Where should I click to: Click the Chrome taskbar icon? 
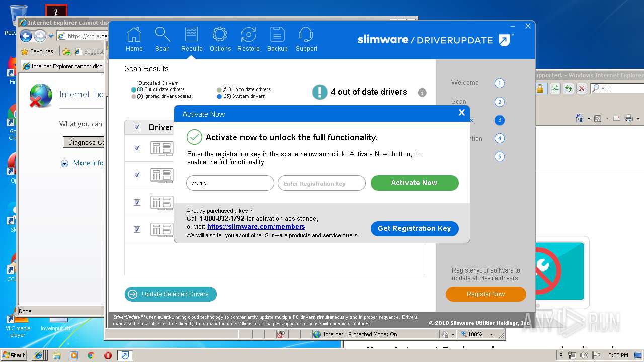(91, 355)
